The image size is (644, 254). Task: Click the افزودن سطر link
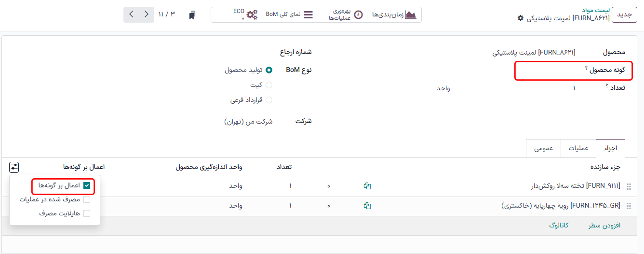(x=604, y=226)
